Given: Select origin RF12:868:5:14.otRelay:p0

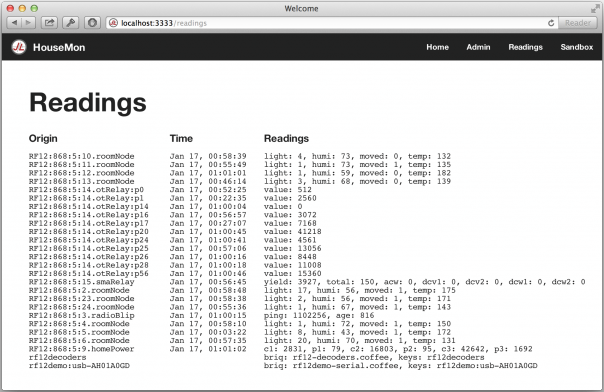Looking at the screenshot, I should click(x=86, y=189).
